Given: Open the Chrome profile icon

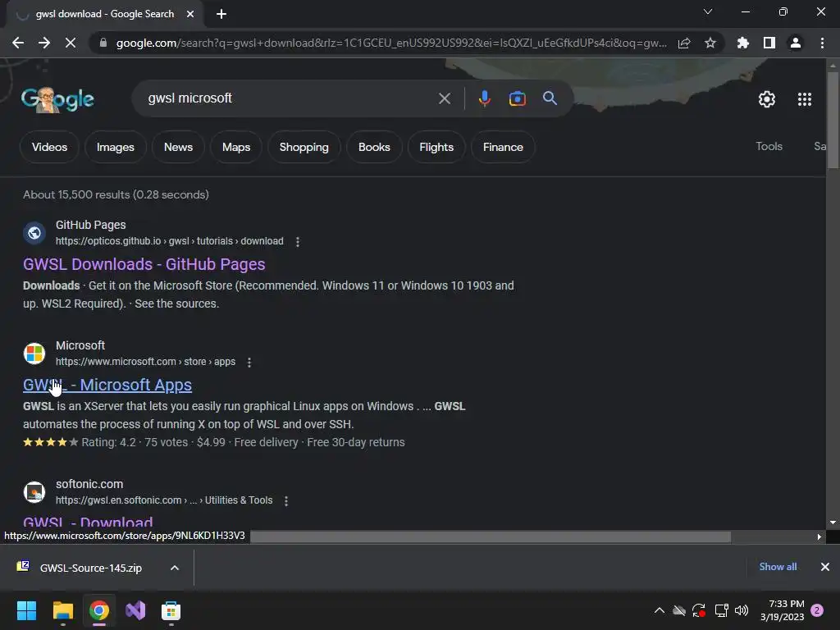Looking at the screenshot, I should click(x=796, y=43).
